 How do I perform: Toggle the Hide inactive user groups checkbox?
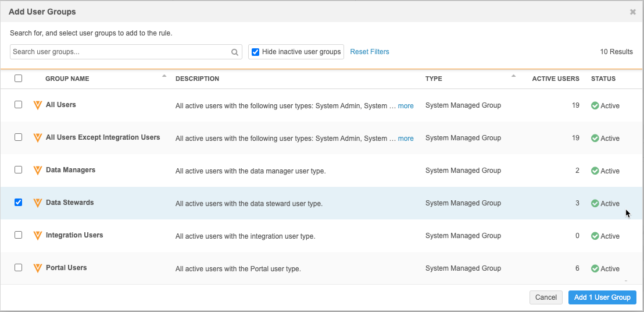point(255,52)
